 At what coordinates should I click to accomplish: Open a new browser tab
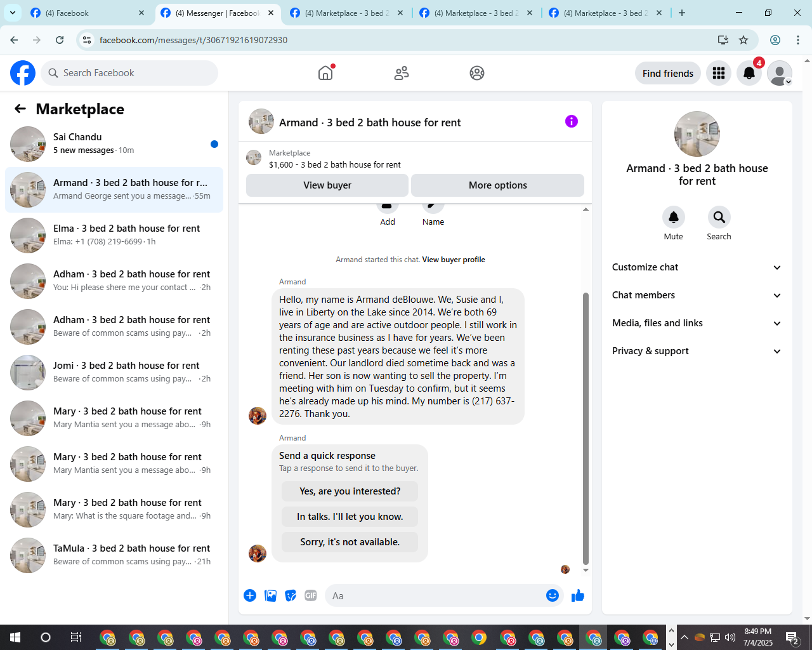pos(682,13)
